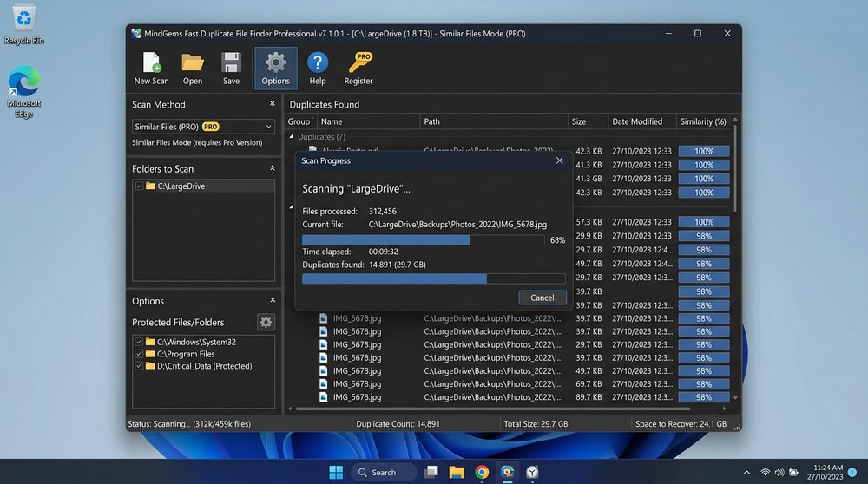Open Task View in taskbar
Viewport: 868px width, 484px height.
[x=431, y=472]
